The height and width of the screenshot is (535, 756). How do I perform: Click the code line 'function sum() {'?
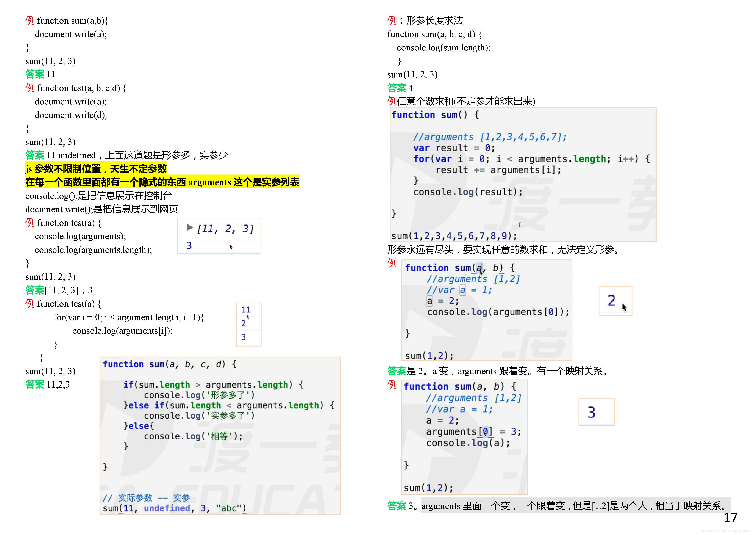(435, 115)
